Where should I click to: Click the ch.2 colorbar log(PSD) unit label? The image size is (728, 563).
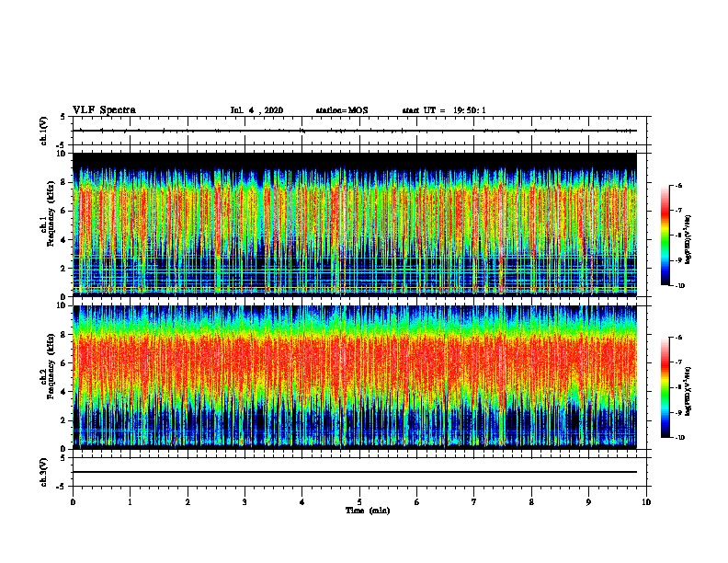pos(688,391)
